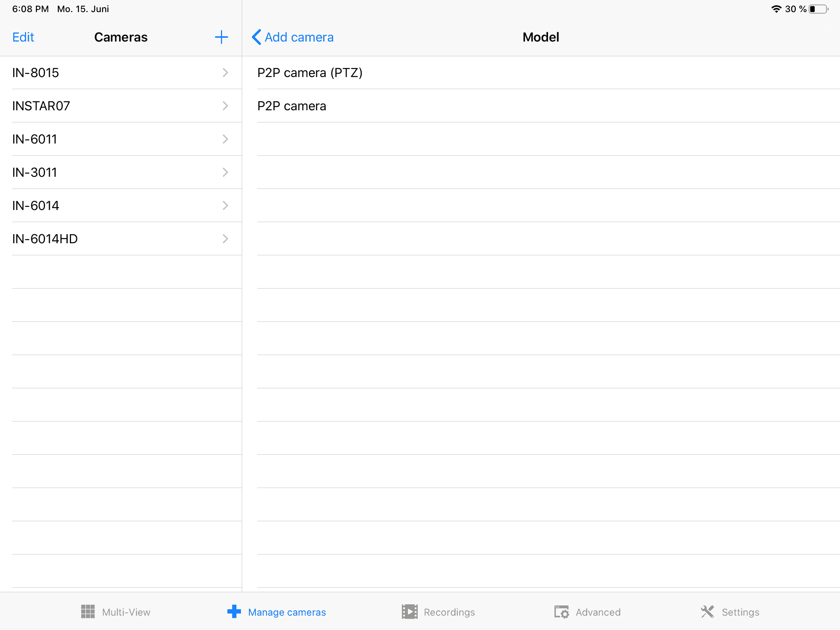Image resolution: width=840 pixels, height=630 pixels.
Task: Tap the back chevron beside Add camera
Action: tap(256, 37)
